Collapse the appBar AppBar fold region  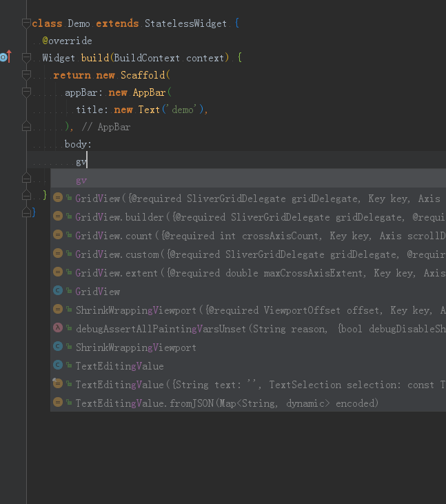(x=26, y=92)
